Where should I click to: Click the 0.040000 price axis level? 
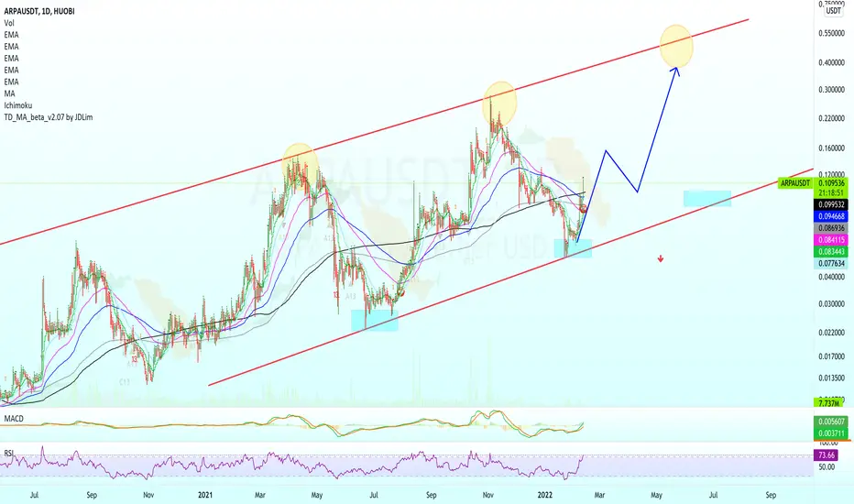(x=832, y=277)
